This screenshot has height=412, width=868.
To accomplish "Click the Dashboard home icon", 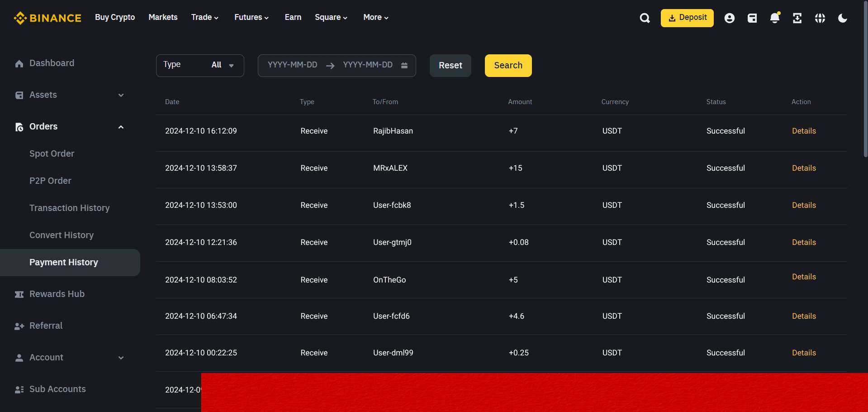I will tap(19, 64).
